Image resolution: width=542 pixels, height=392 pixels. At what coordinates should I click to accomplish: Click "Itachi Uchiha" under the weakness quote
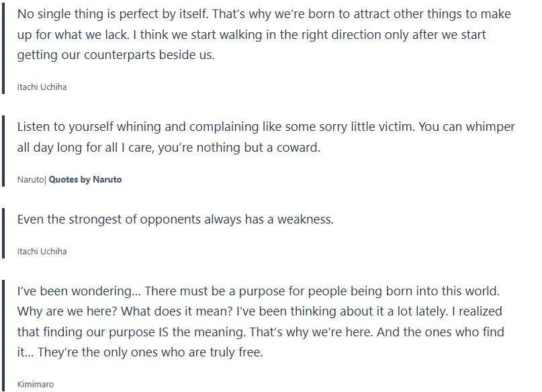42,252
